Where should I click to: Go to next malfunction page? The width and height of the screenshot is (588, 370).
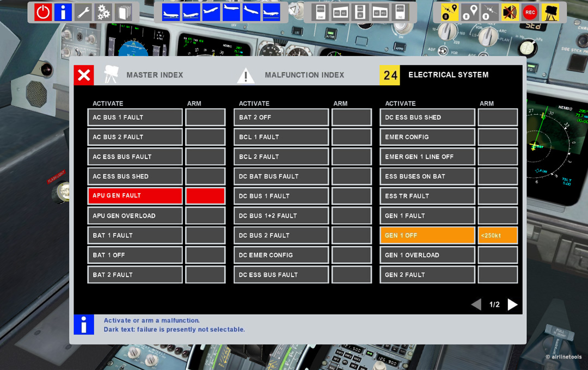[x=512, y=304]
